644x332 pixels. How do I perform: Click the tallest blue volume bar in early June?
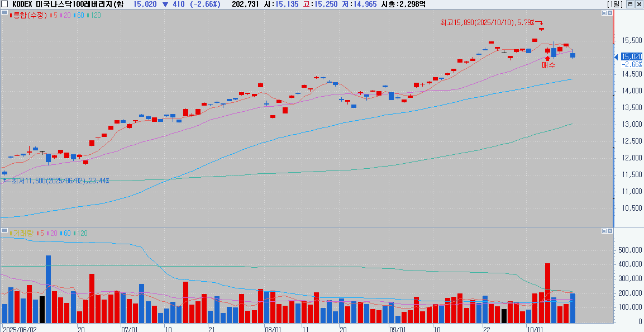pyautogui.click(x=49, y=290)
